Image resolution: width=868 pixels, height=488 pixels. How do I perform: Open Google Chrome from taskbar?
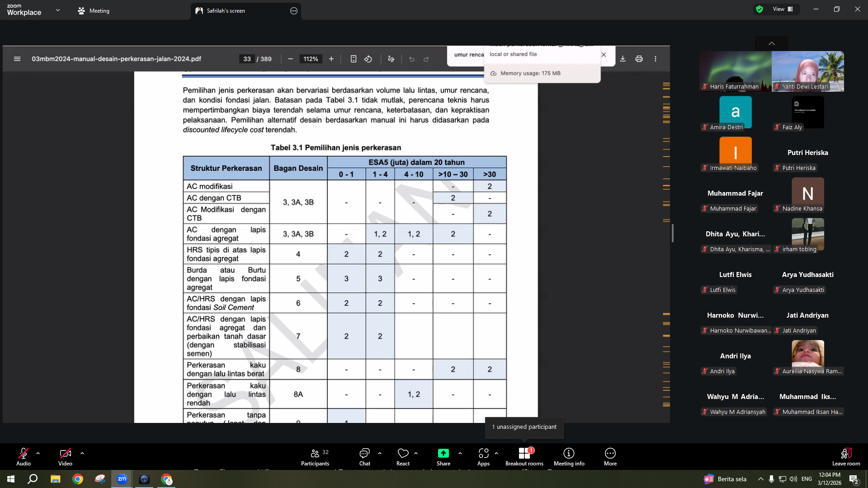[x=78, y=479]
